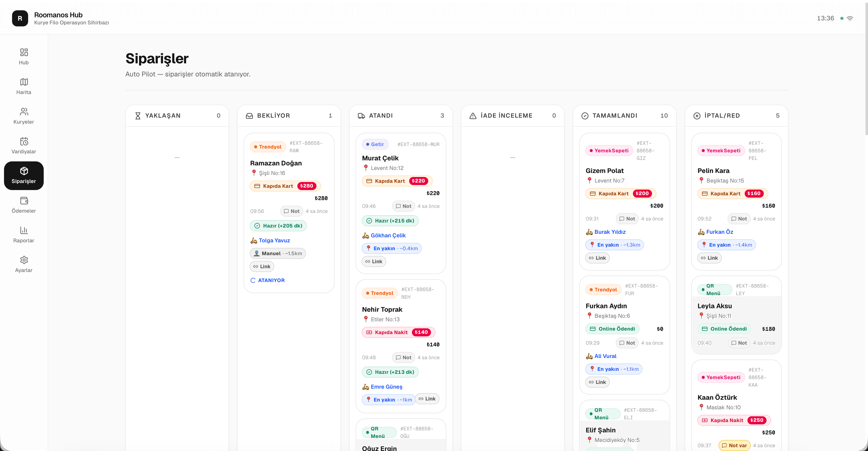Viewport: 868px width, 451px height.
Task: Open Link on Pelin Kara's card
Action: tap(709, 258)
